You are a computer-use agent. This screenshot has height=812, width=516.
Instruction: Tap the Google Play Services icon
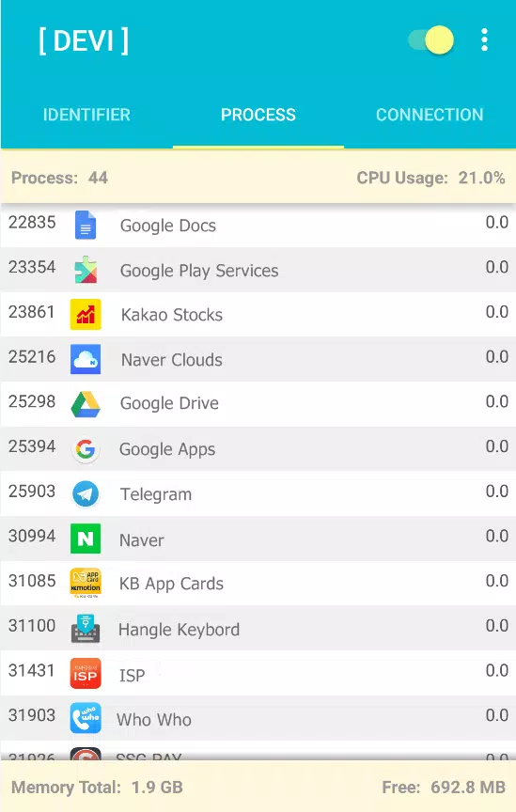point(86,270)
